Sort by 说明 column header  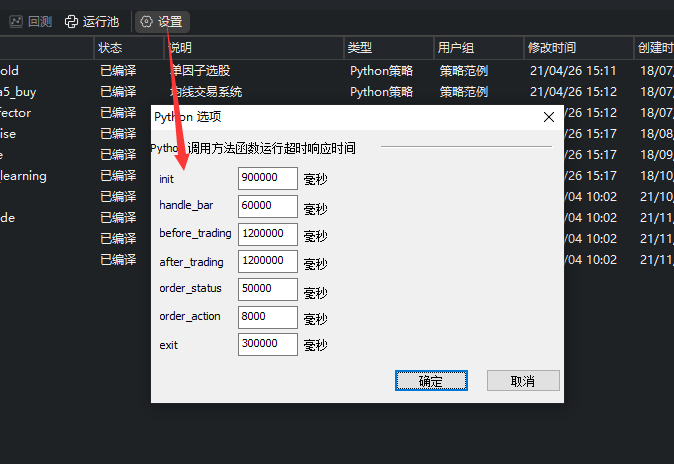[254, 48]
